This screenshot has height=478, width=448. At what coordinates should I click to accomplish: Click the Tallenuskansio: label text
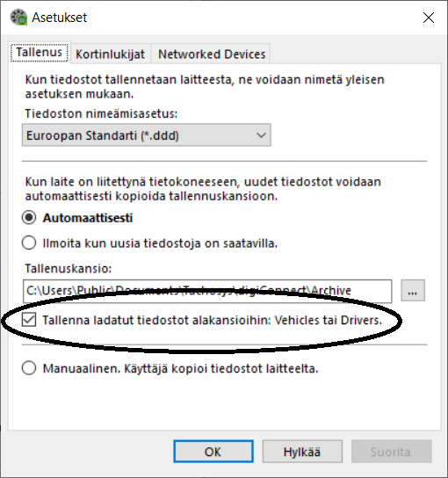69,268
